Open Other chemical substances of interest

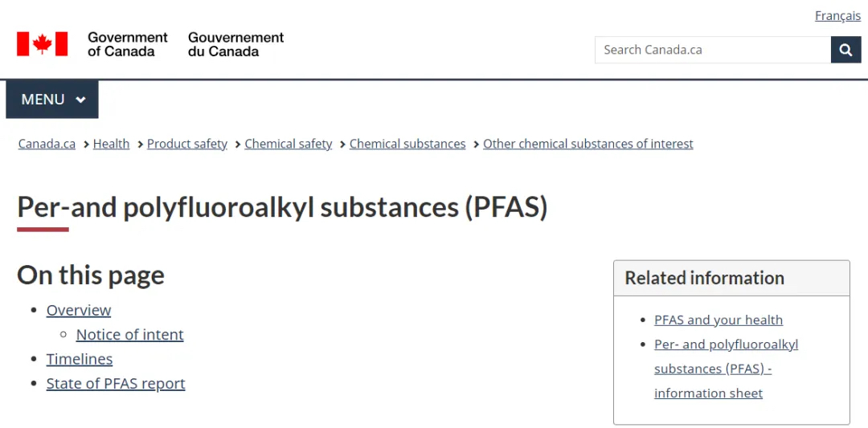point(588,144)
